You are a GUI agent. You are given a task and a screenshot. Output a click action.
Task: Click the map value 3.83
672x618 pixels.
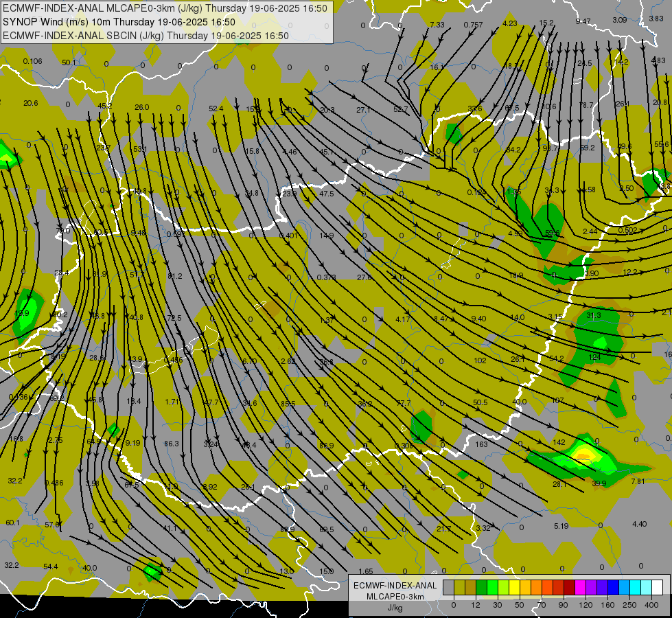click(x=656, y=19)
